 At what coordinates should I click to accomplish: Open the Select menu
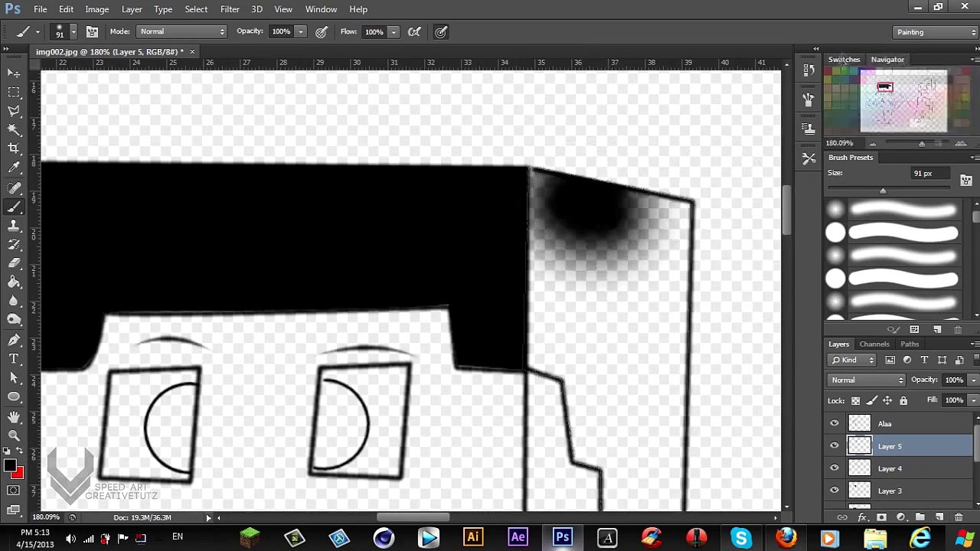click(x=196, y=9)
